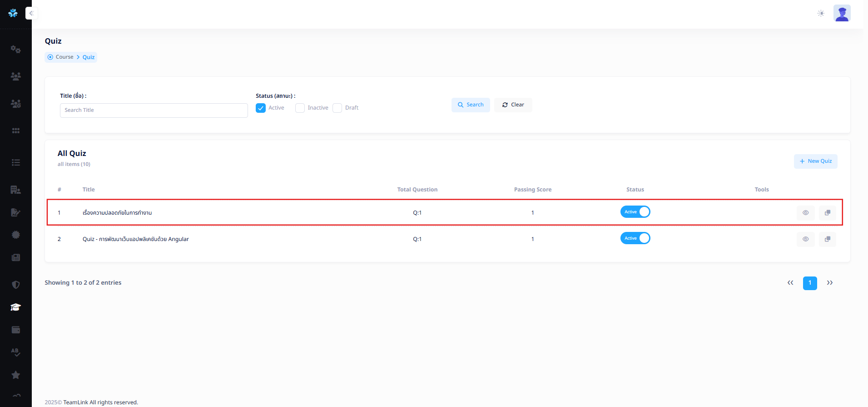868x407 pixels.
Task: Navigate to Course in the breadcrumb
Action: (x=64, y=57)
